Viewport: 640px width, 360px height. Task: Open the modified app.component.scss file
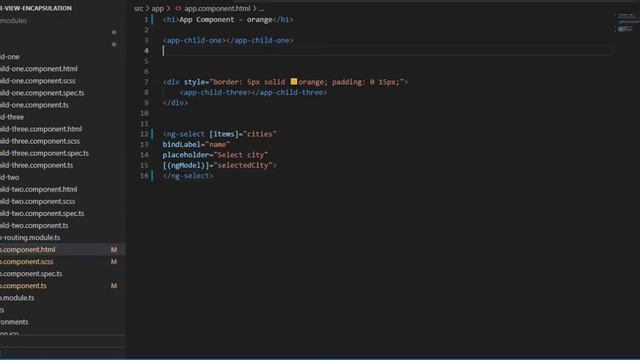point(27,262)
